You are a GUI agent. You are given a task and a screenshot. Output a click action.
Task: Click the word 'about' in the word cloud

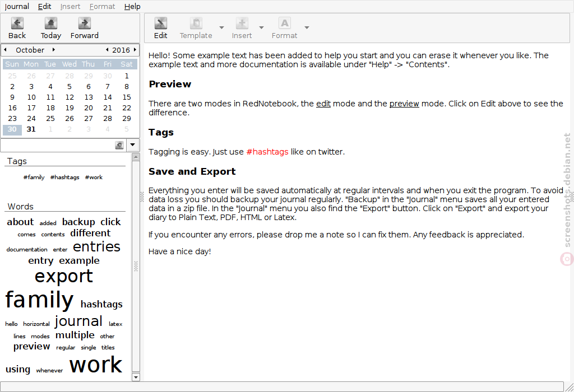tap(20, 222)
